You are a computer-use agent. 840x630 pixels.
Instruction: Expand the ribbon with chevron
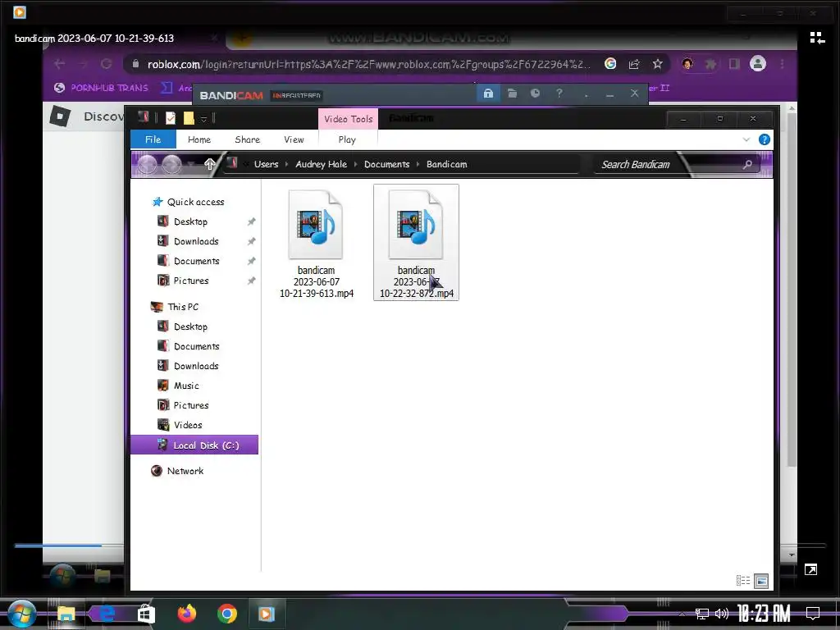pyautogui.click(x=746, y=139)
